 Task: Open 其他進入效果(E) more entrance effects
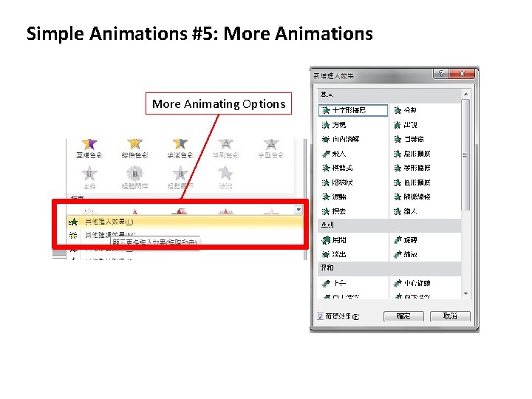tap(185, 222)
